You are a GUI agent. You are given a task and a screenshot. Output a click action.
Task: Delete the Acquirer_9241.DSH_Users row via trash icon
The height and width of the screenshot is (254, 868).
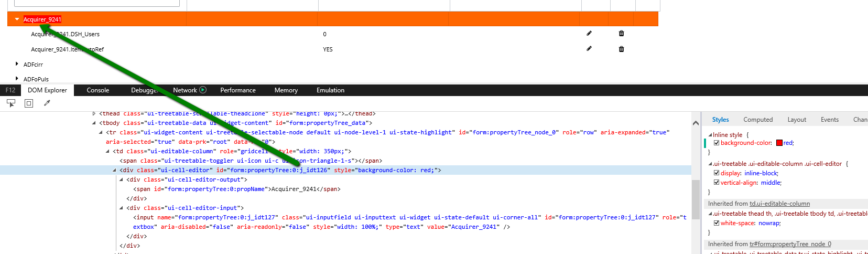621,34
